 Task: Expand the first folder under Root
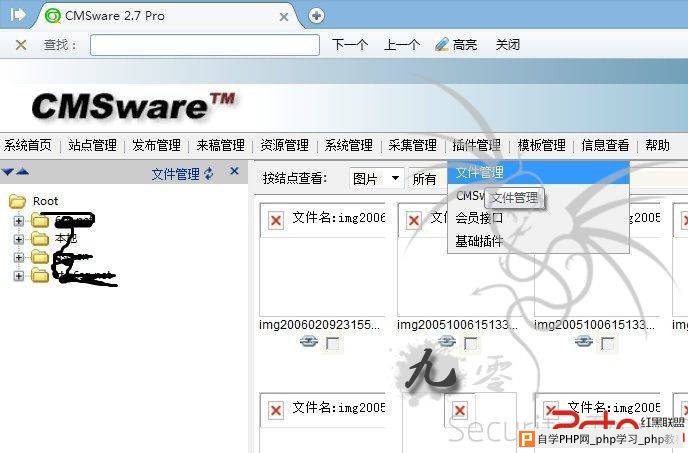(18, 221)
